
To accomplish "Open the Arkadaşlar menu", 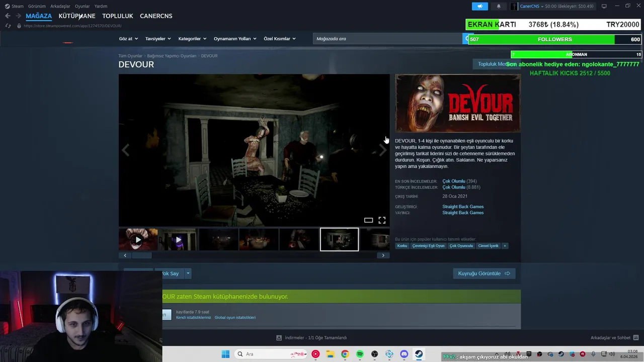I will [x=60, y=6].
